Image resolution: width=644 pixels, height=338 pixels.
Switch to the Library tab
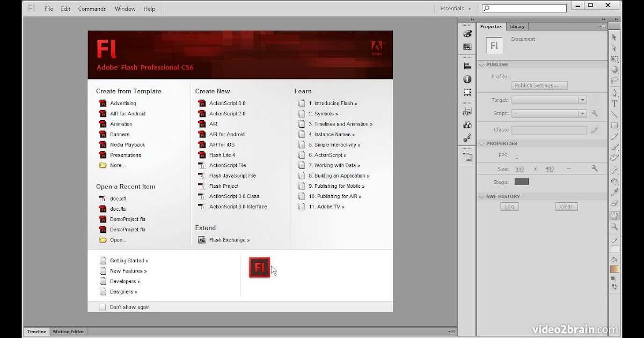(517, 26)
